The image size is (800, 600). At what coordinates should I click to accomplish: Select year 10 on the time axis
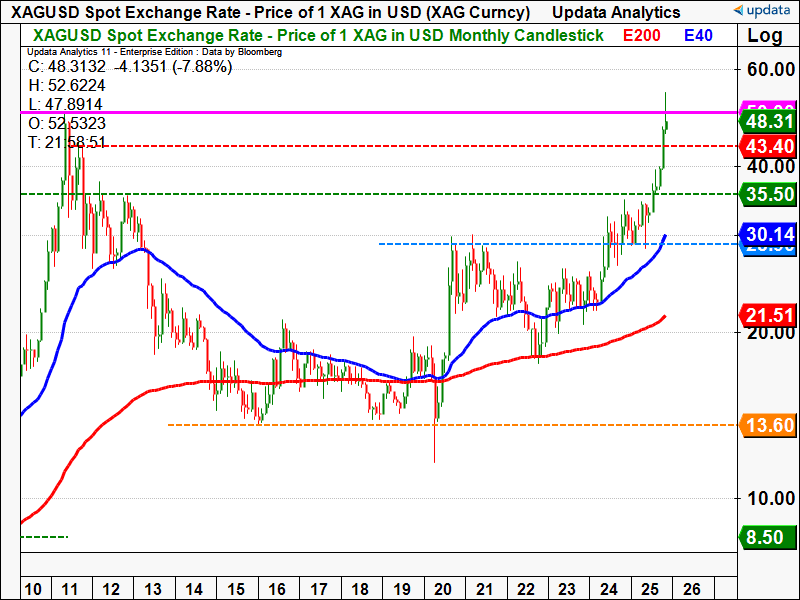34,587
